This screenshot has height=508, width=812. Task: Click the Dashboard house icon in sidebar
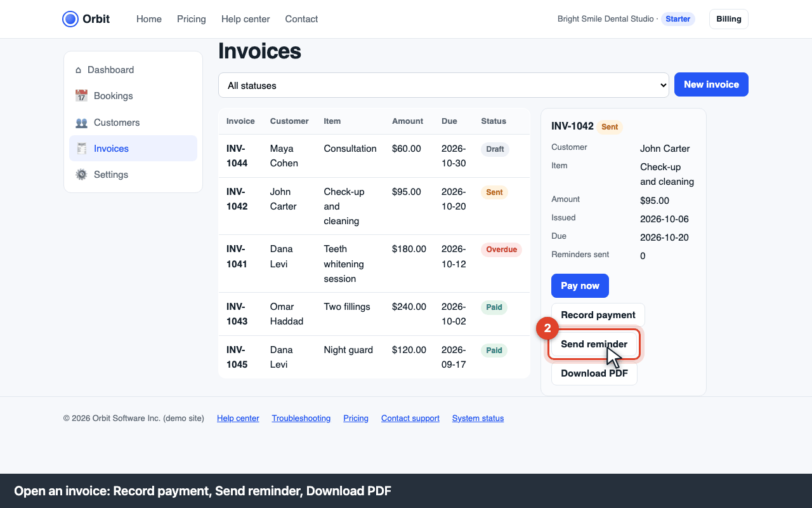click(79, 70)
